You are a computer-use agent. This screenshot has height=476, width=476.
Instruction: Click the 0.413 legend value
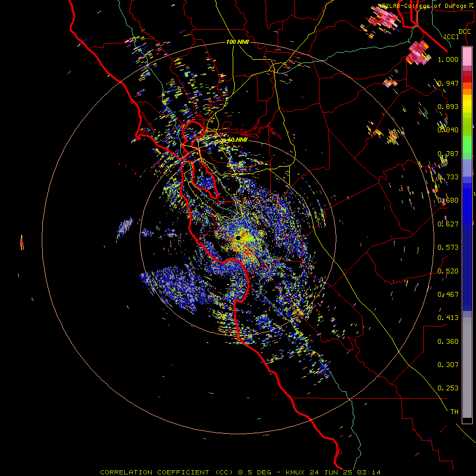click(448, 318)
